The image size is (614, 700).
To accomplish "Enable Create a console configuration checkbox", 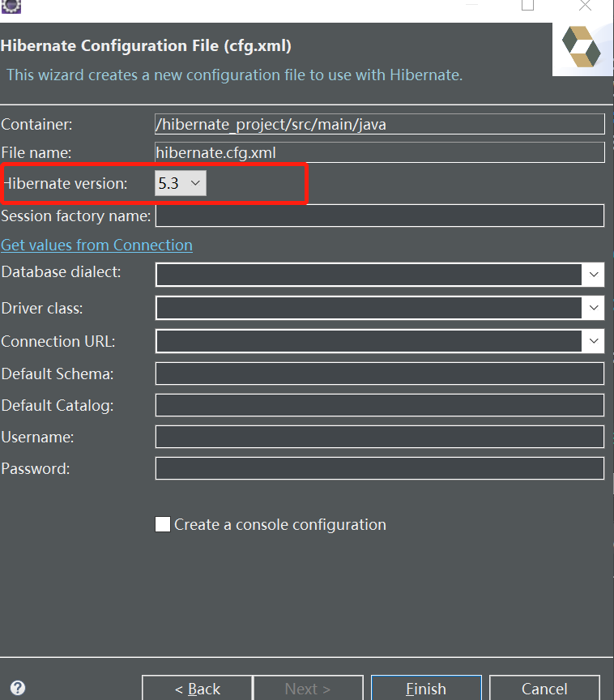I will pyautogui.click(x=163, y=524).
